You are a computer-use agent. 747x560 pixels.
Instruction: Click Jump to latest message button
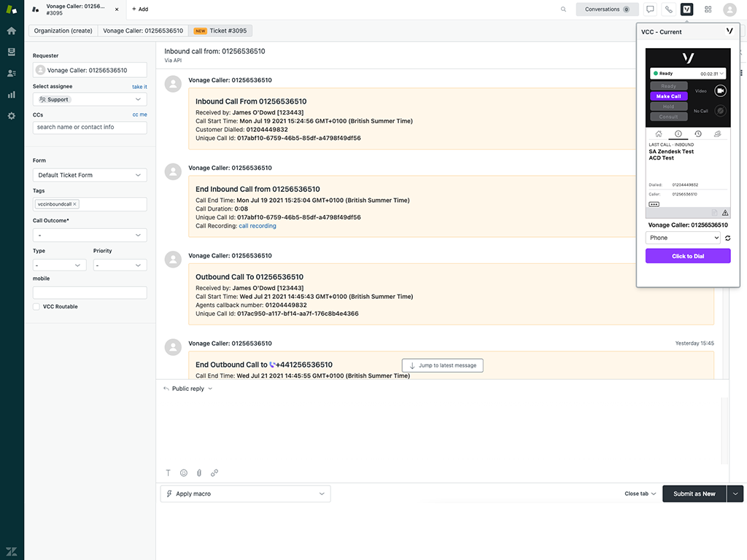tap(443, 365)
